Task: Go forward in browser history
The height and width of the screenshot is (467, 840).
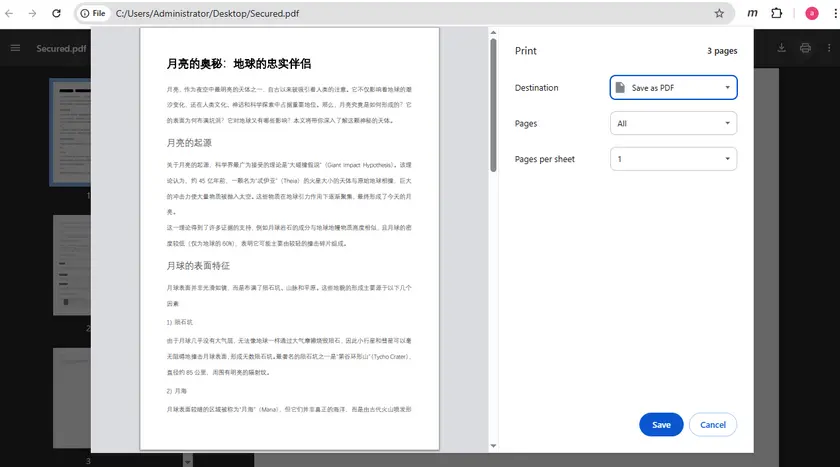Action: tap(32, 13)
